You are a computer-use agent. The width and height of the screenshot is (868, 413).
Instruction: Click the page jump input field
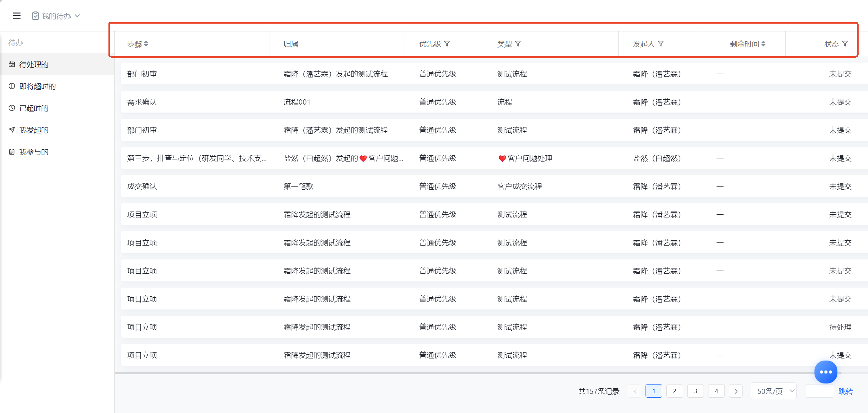tap(819, 391)
